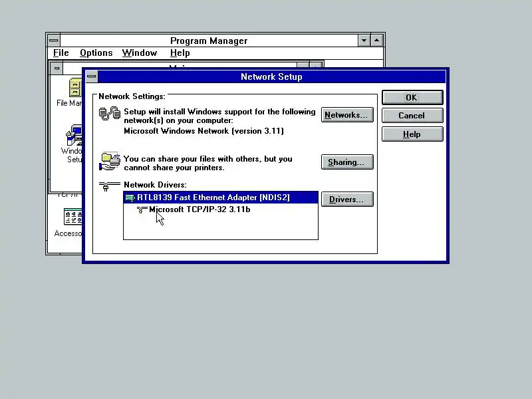The height and width of the screenshot is (399, 532).
Task: Open Help menu in Program Manager
Action: click(x=180, y=53)
